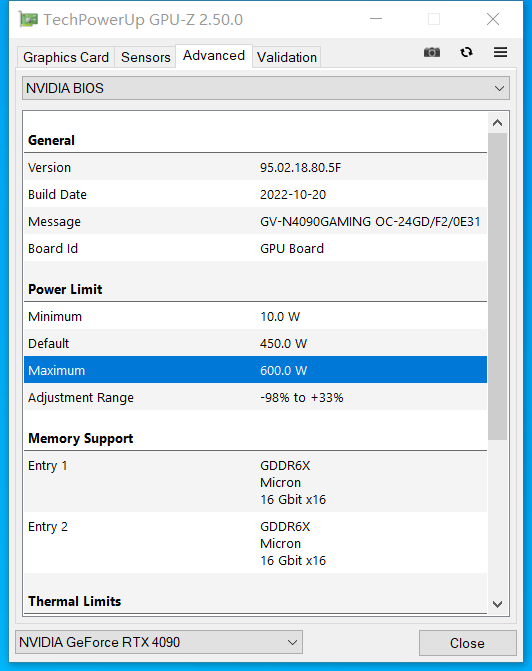
Task: Click the GPU-Z app icon in the title bar
Action: point(28,20)
